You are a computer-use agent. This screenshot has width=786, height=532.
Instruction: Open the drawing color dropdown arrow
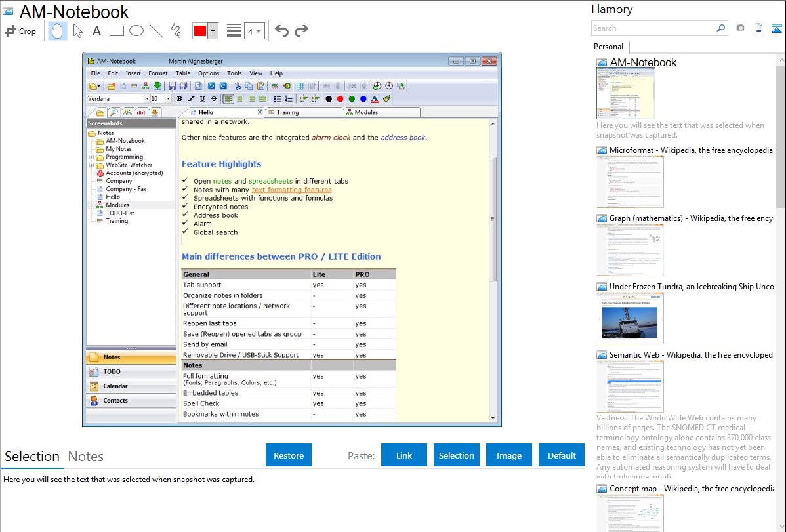coord(213,31)
